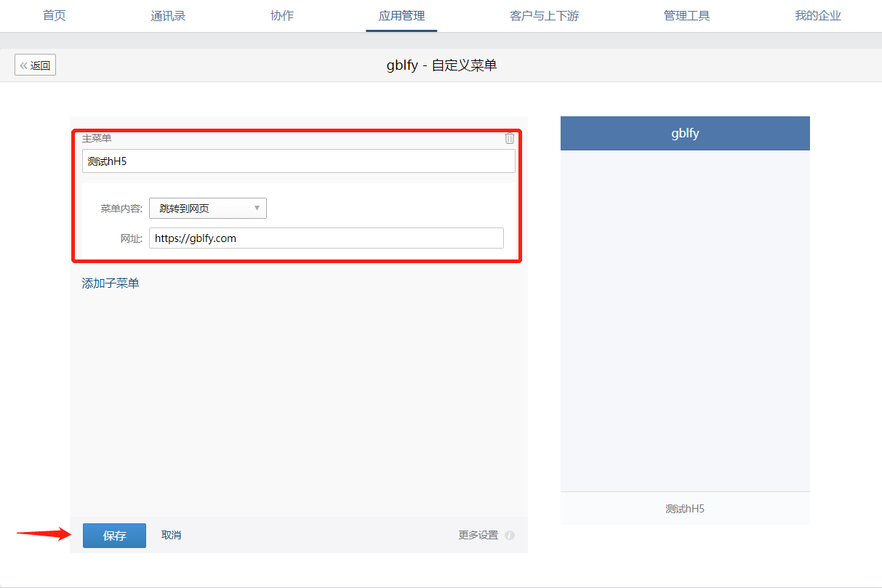Click the 保存 save button
The width and height of the screenshot is (882, 588).
[x=114, y=535]
